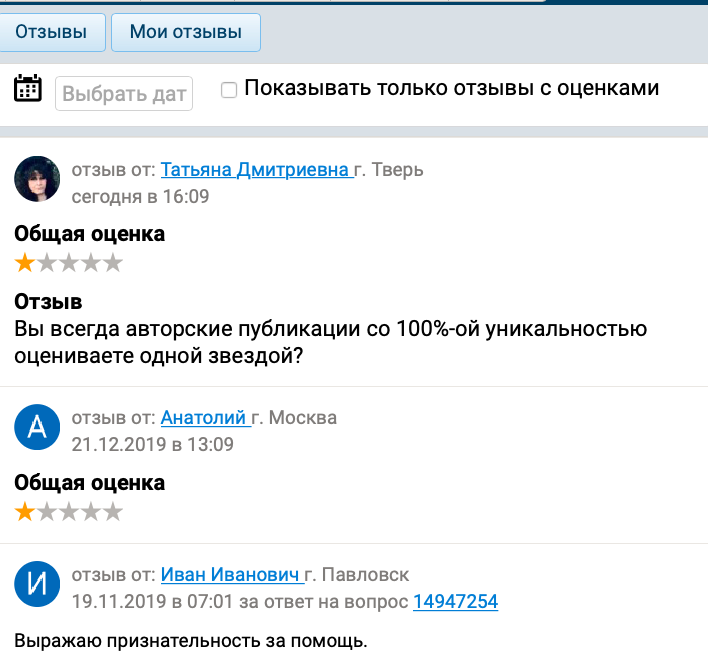
Task: Switch to the Отзывы tab
Action: pos(50,32)
